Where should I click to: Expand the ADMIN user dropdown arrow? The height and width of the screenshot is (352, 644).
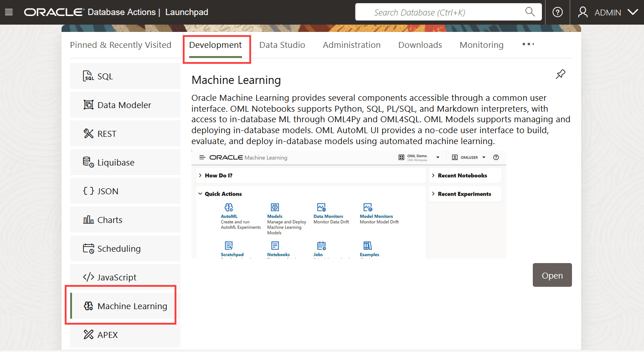coord(633,12)
